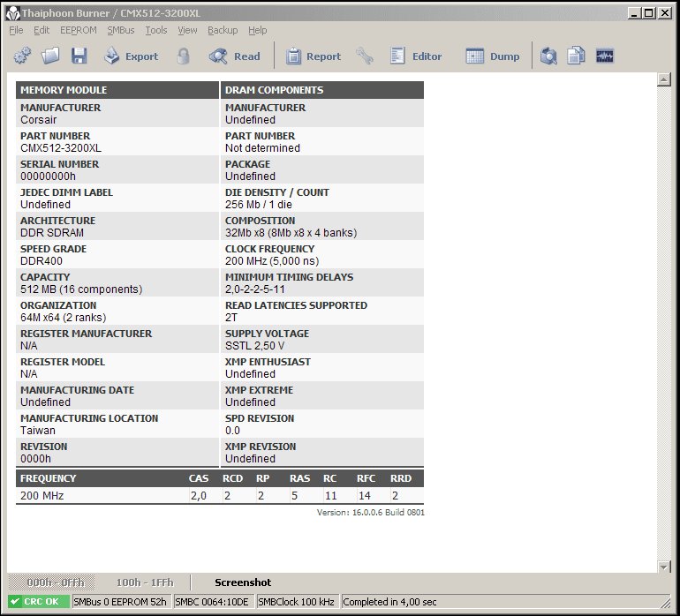
Task: Save dump with the floppy disk icon
Action: [79, 56]
